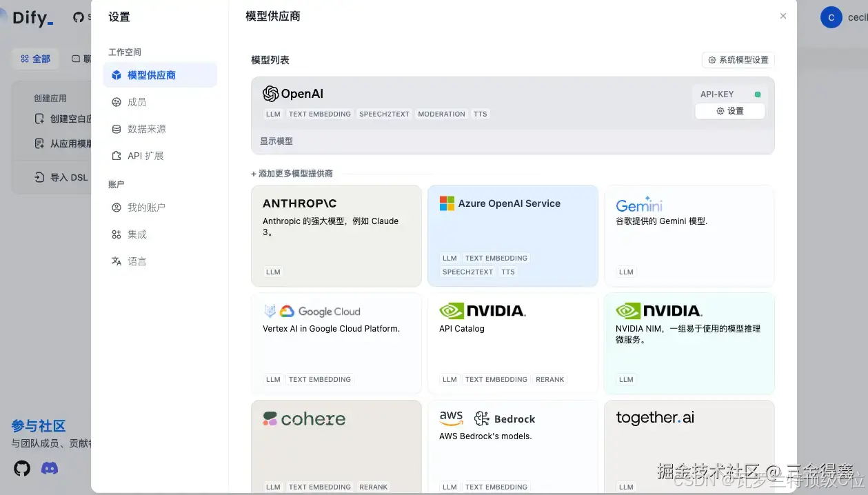Image resolution: width=868 pixels, height=495 pixels.
Task: Click + 添加更多模型提供商 heading
Action: click(x=292, y=174)
